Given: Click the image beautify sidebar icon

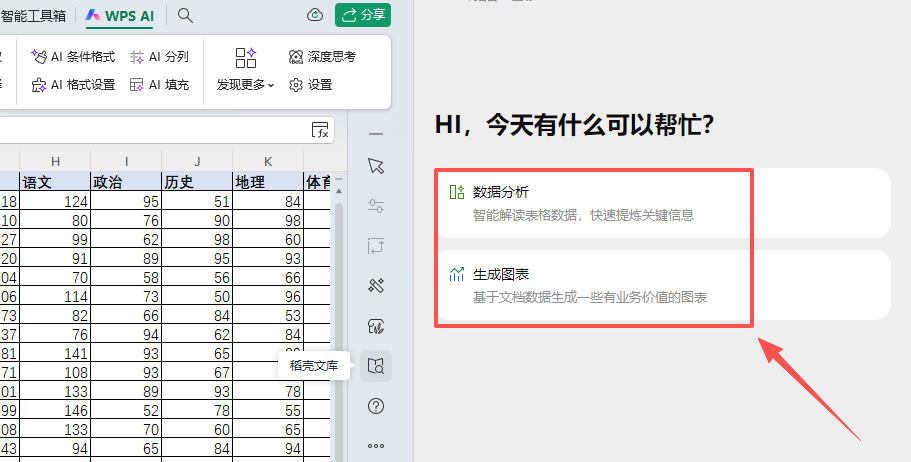Looking at the screenshot, I should tap(376, 326).
